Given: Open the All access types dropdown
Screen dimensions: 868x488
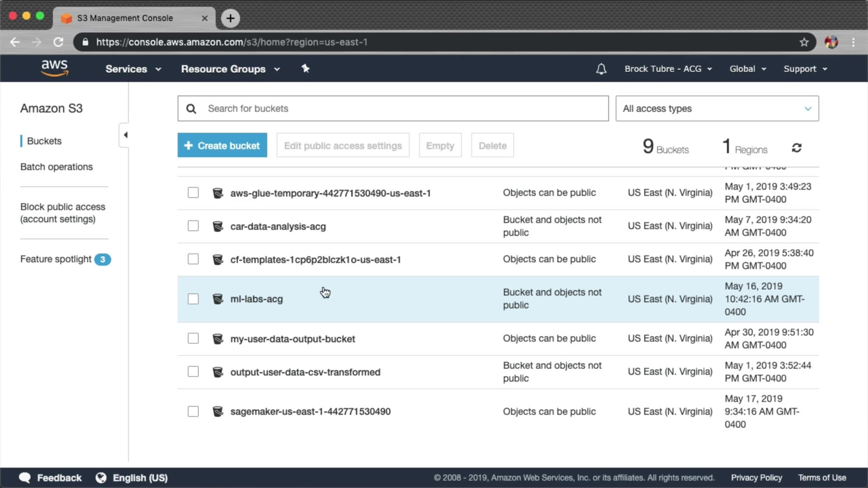Looking at the screenshot, I should tap(717, 108).
